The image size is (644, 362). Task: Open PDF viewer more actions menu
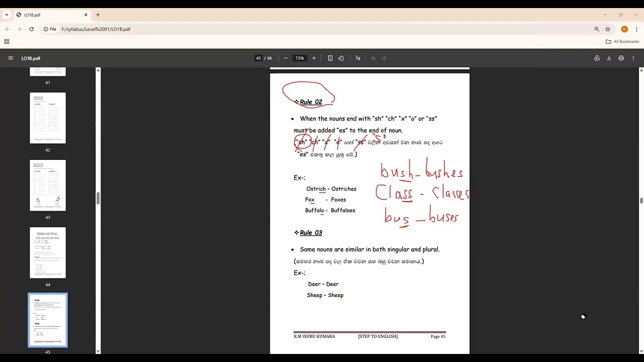[633, 58]
